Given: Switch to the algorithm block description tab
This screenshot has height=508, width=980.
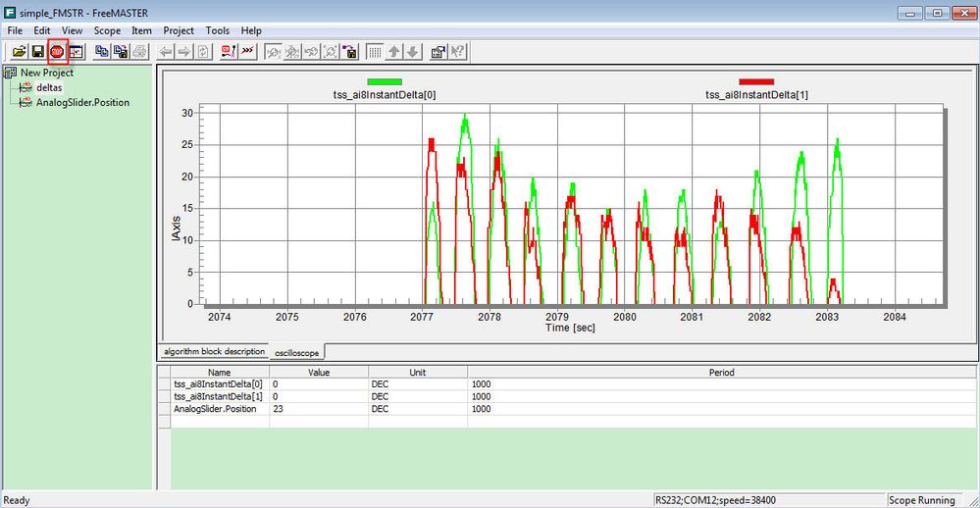Looking at the screenshot, I should click(214, 351).
